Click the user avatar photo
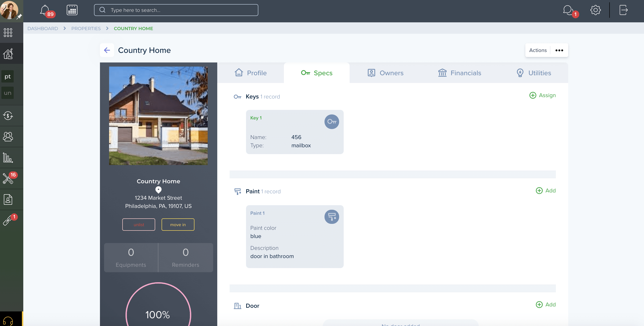The image size is (644, 326). click(x=9, y=10)
